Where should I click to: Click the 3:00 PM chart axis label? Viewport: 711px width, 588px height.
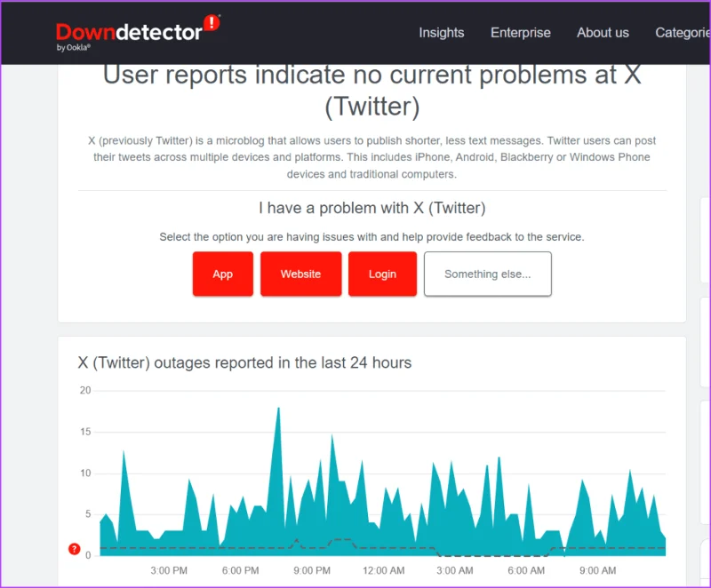169,571
